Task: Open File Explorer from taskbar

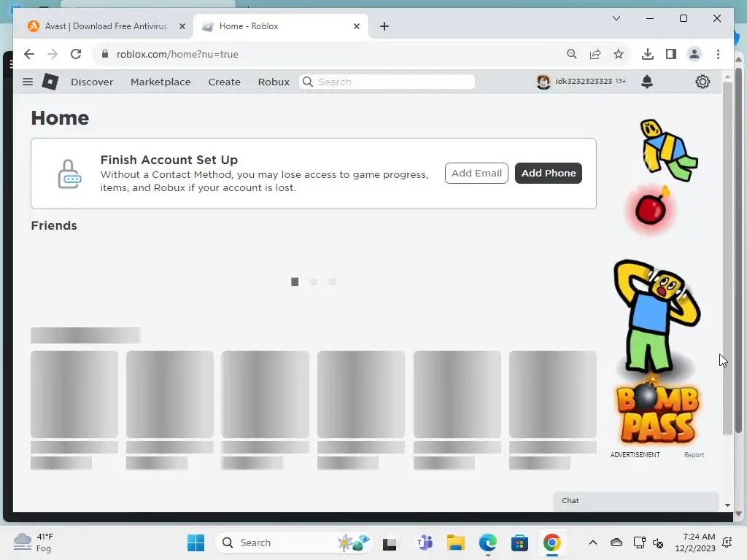Action: click(455, 542)
